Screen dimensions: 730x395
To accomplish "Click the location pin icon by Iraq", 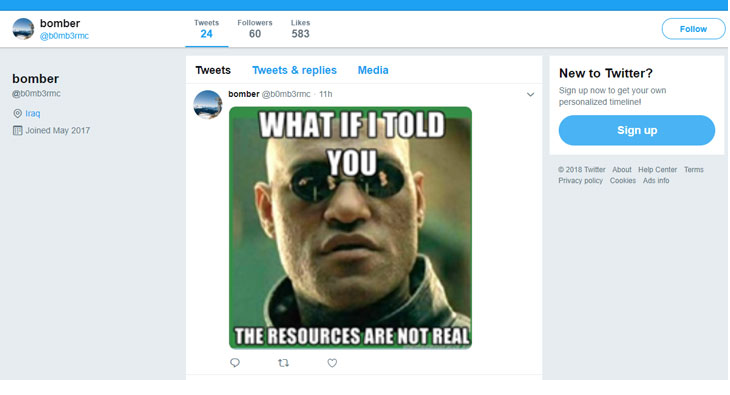I will pyautogui.click(x=18, y=113).
